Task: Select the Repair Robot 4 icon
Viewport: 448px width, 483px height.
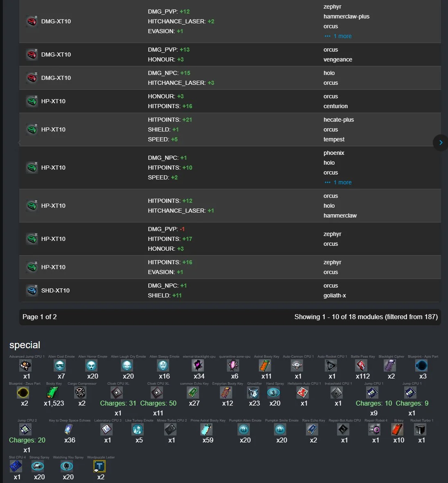Action: [374, 429]
